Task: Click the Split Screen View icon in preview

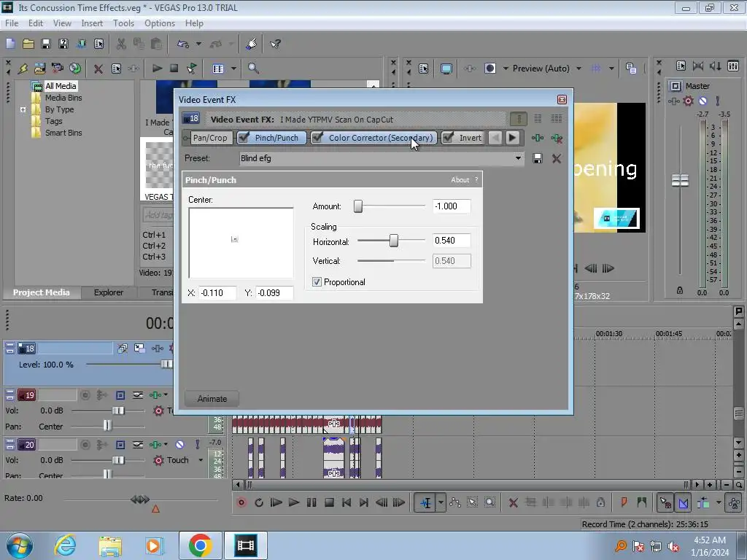Action: click(x=489, y=69)
